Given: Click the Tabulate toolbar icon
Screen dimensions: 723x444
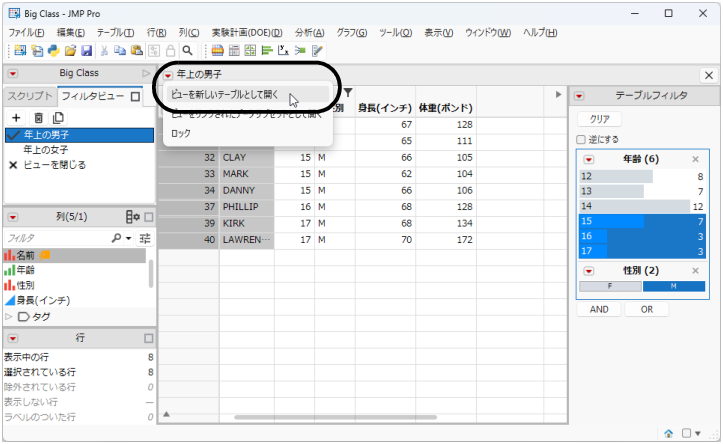Looking at the screenshot, I should coord(234,50).
